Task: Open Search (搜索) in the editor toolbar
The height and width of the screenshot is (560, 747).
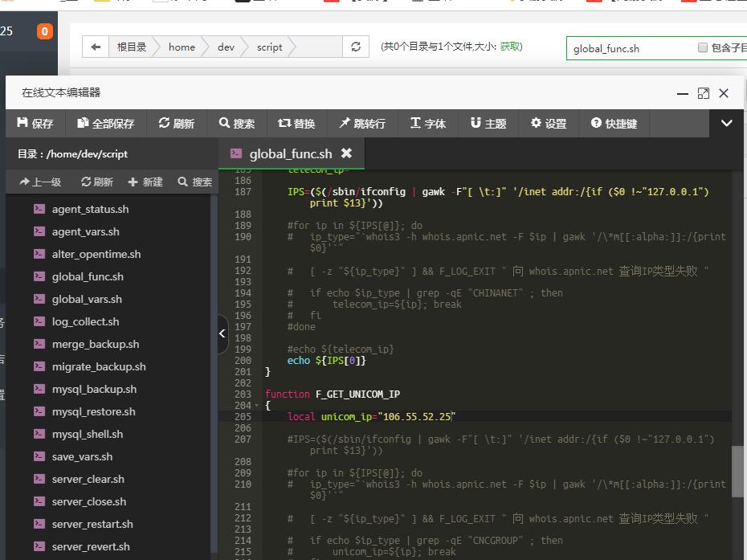Action: [x=236, y=123]
